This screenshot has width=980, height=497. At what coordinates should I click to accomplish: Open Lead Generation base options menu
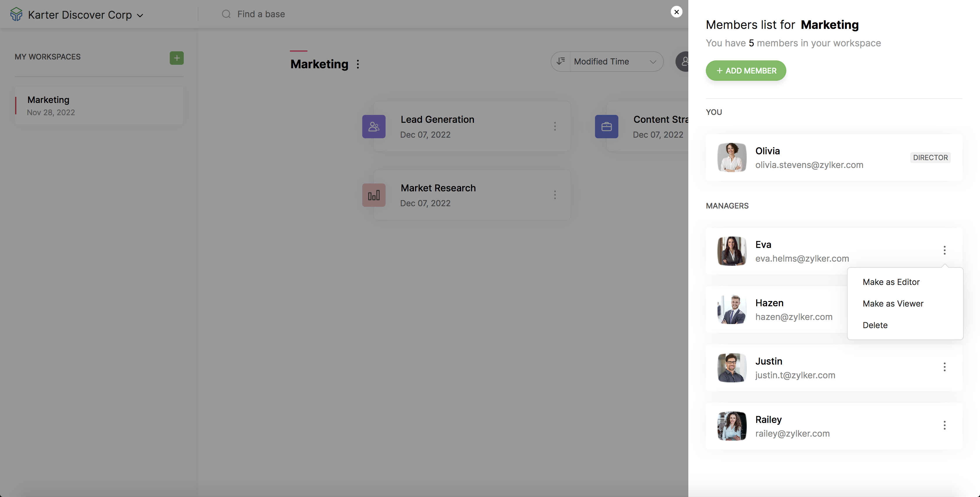click(x=555, y=127)
